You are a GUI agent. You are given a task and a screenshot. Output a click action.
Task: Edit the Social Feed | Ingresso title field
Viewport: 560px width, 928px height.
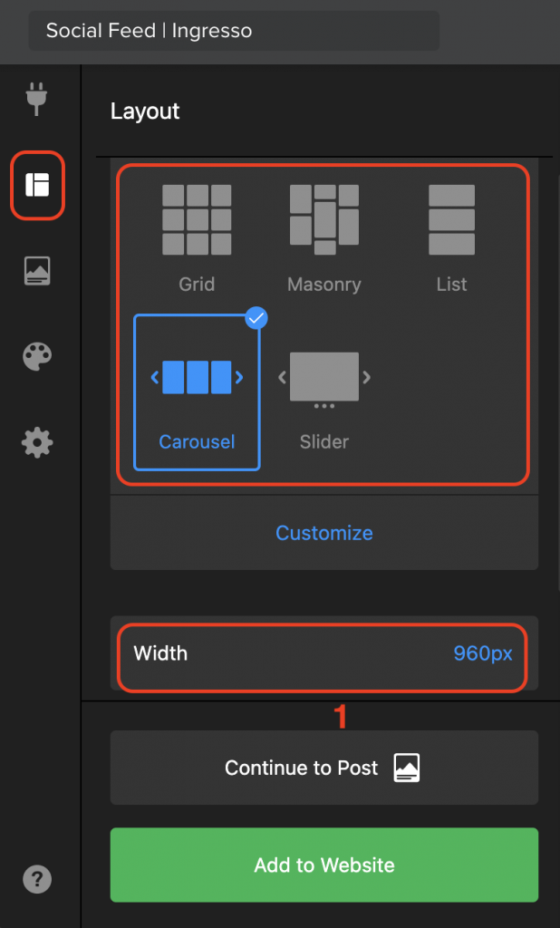click(x=235, y=30)
